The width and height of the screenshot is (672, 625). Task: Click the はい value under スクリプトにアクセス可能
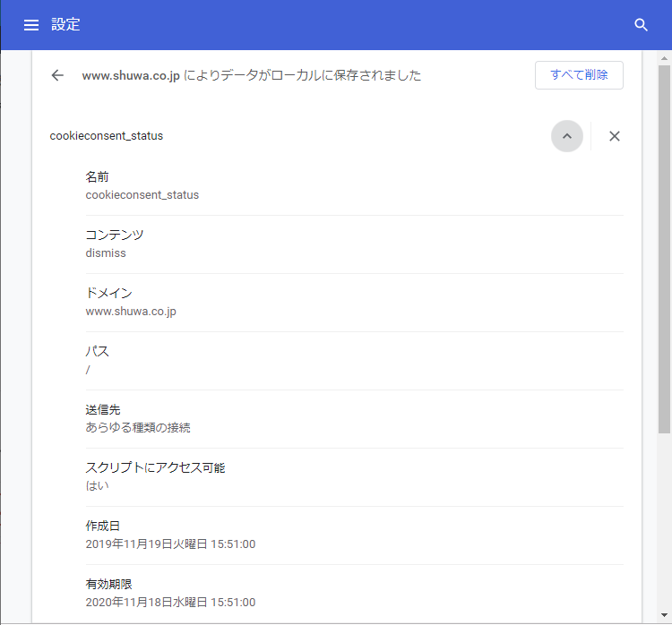[97, 485]
